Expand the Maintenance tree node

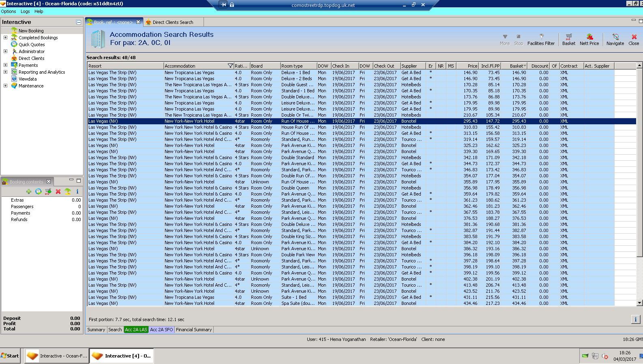(5, 86)
